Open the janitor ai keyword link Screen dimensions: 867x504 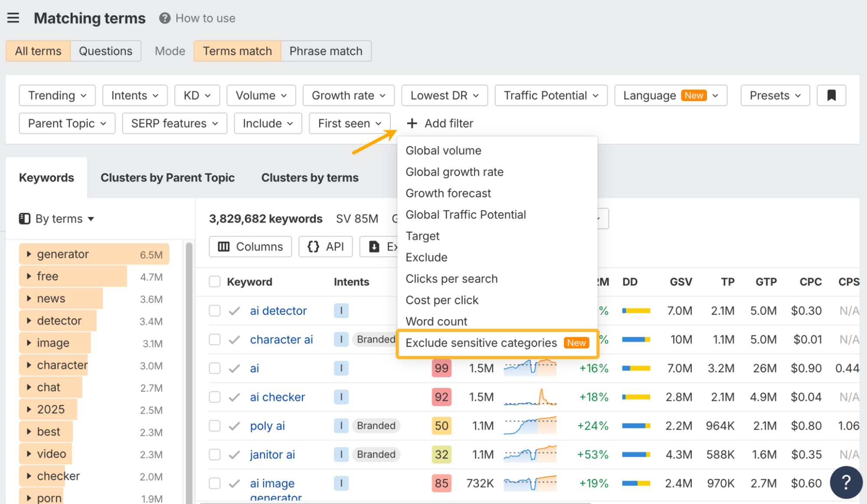(x=272, y=455)
